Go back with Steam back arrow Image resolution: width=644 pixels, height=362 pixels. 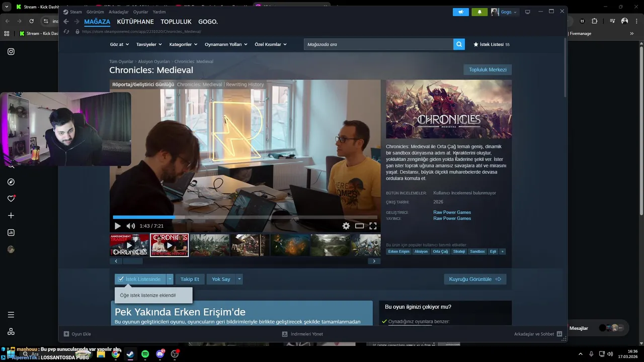point(66,22)
